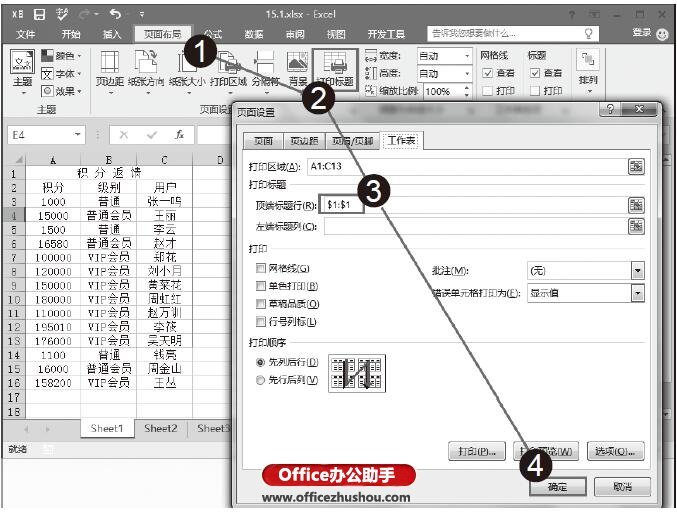Image resolution: width=677 pixels, height=513 pixels.
Task: Click the left title columns (左端标题列) field
Action: [x=475, y=226]
